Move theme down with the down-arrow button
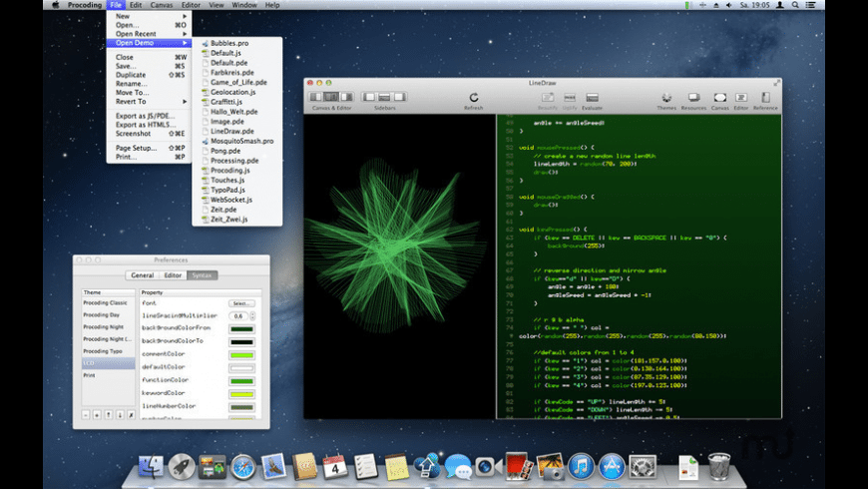Viewport: 868px width, 489px height. 120,414
